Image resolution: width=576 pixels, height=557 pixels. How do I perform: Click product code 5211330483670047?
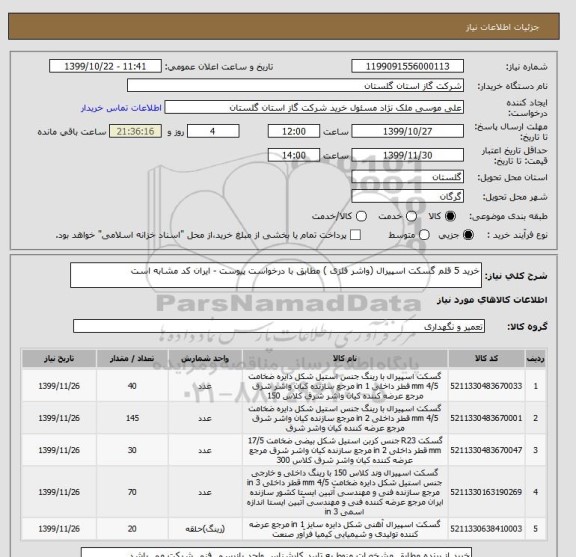[x=486, y=450]
